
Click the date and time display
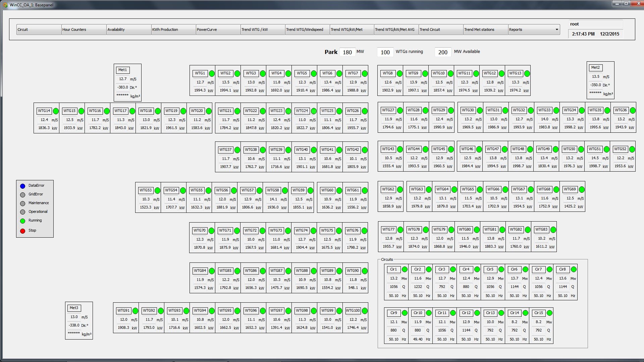coord(595,34)
